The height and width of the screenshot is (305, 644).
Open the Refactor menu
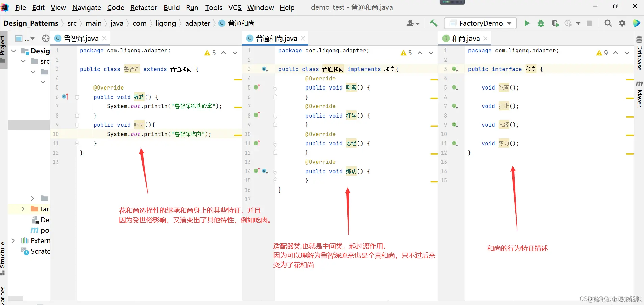click(144, 7)
